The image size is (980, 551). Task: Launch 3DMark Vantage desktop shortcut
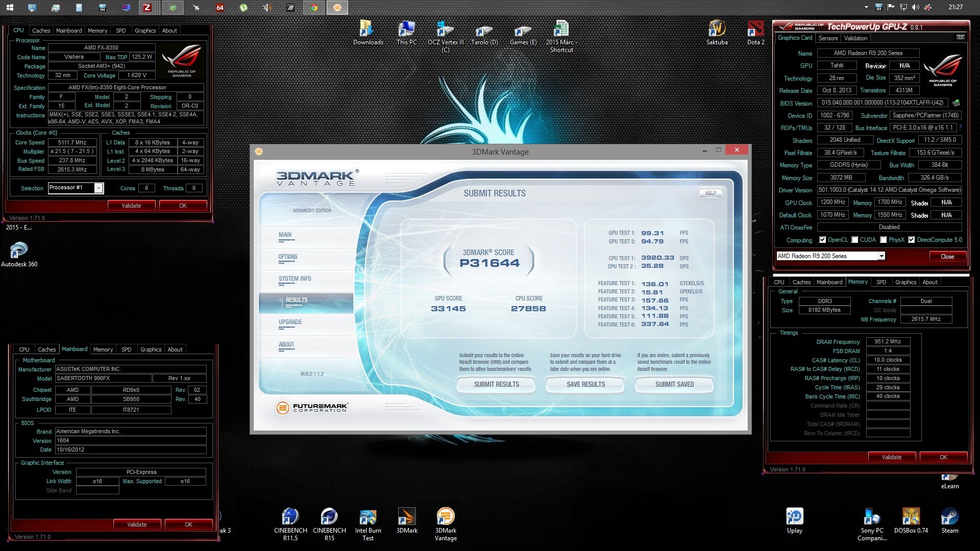446,524
